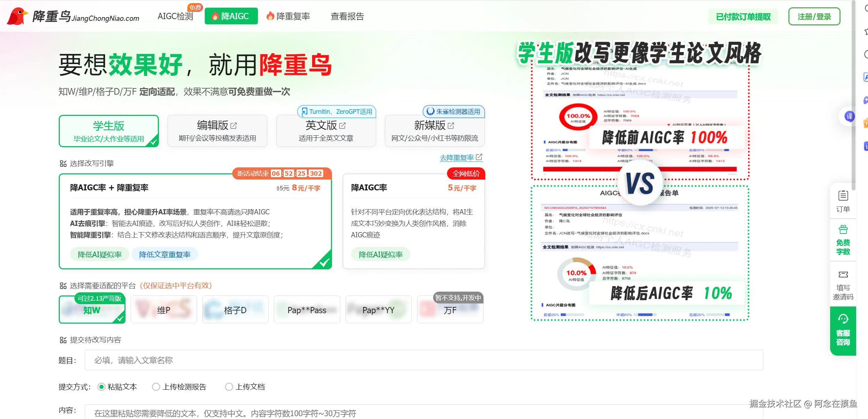Open the AIGC检测 nav item

point(175,16)
